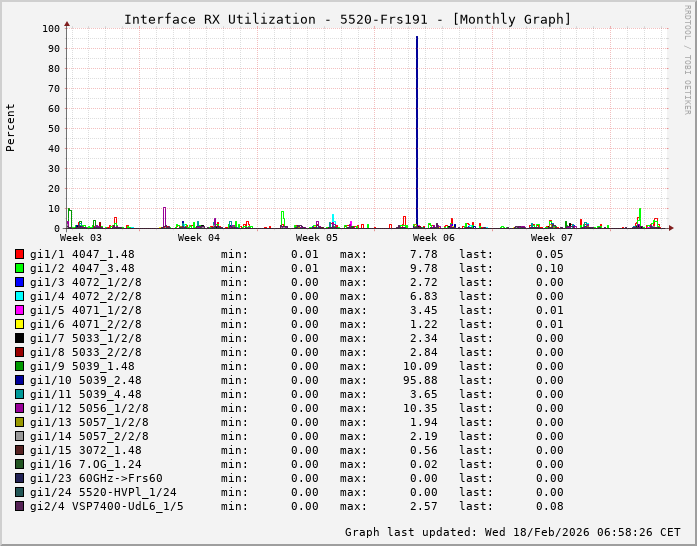This screenshot has height=546, width=697.
Task: Click the Interface RX Utilization graph title
Action: (347, 19)
